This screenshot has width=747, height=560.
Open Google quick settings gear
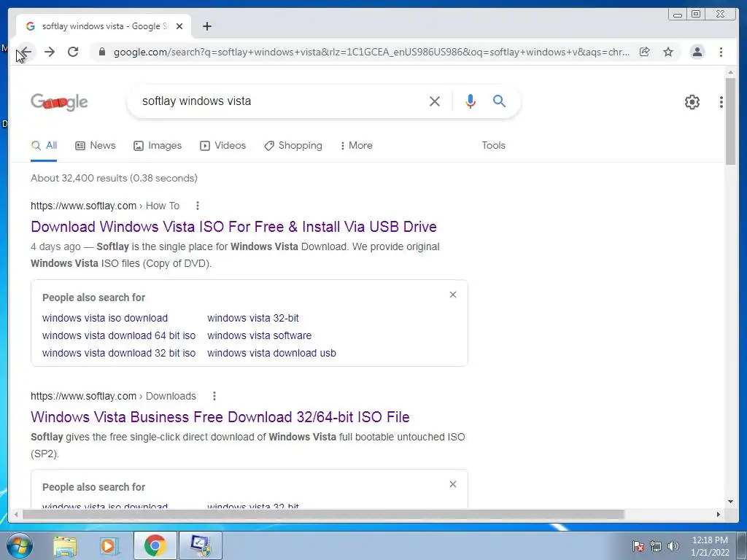click(692, 102)
